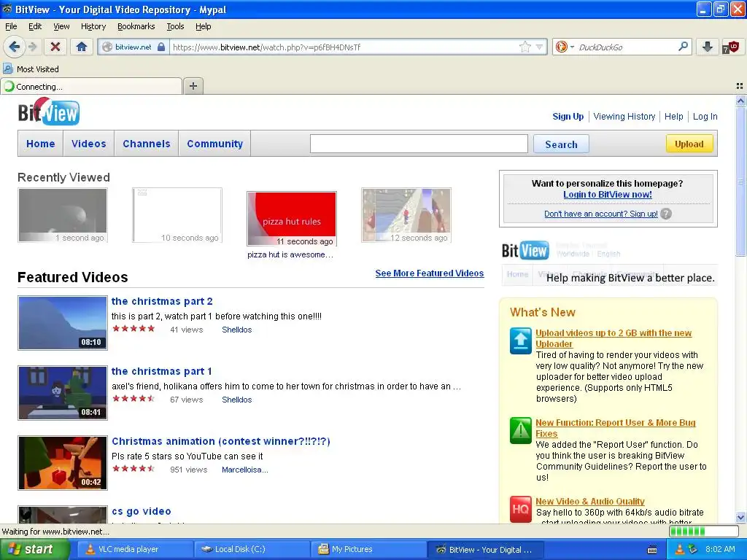Click the browser Forward arrow
The height and width of the screenshot is (560, 747).
[x=33, y=47]
